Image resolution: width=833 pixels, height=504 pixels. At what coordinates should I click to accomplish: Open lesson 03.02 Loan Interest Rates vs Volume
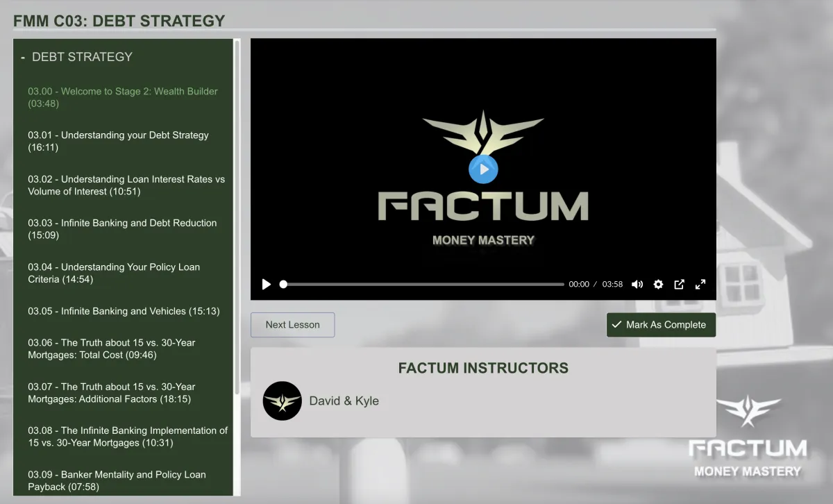126,185
